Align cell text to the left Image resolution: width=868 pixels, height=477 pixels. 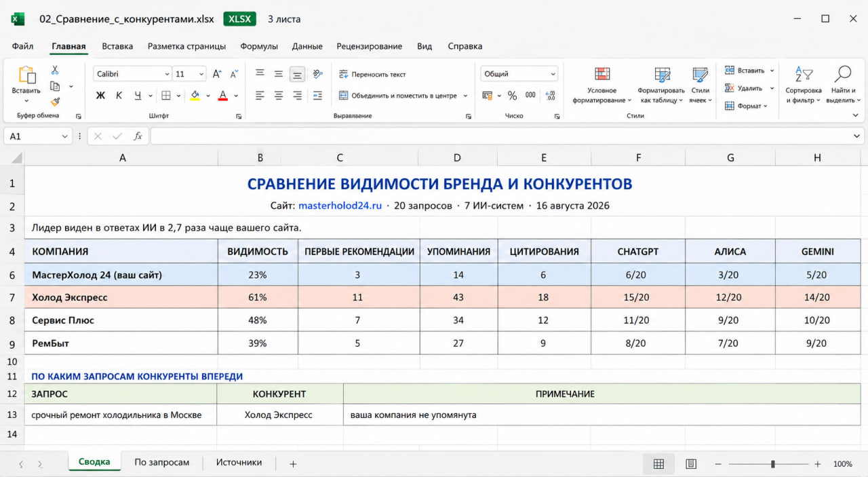point(260,96)
